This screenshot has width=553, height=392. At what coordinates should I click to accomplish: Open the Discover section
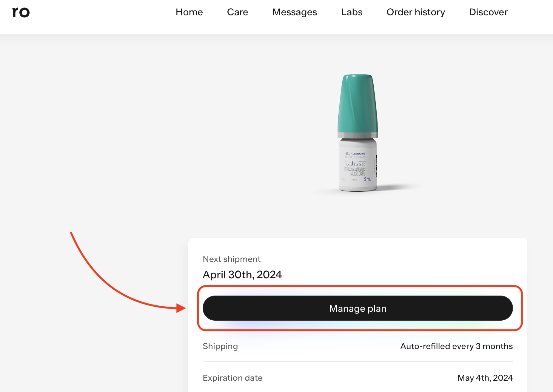[x=488, y=12]
